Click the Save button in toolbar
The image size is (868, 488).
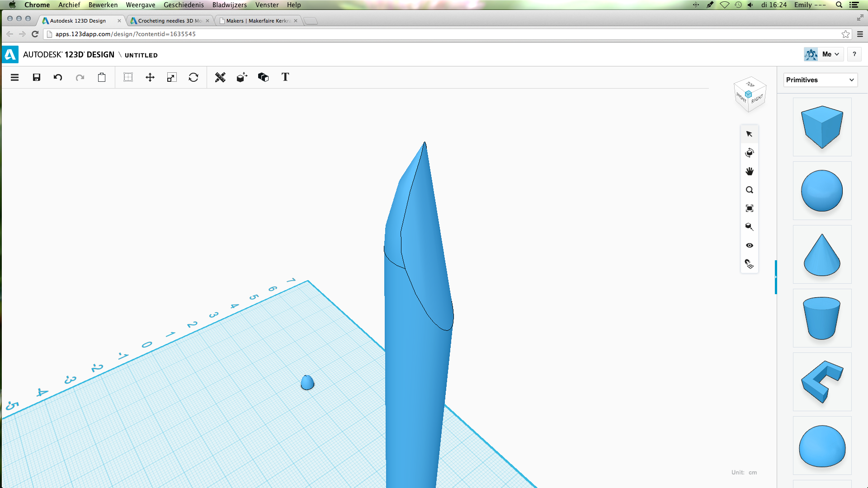pyautogui.click(x=36, y=77)
